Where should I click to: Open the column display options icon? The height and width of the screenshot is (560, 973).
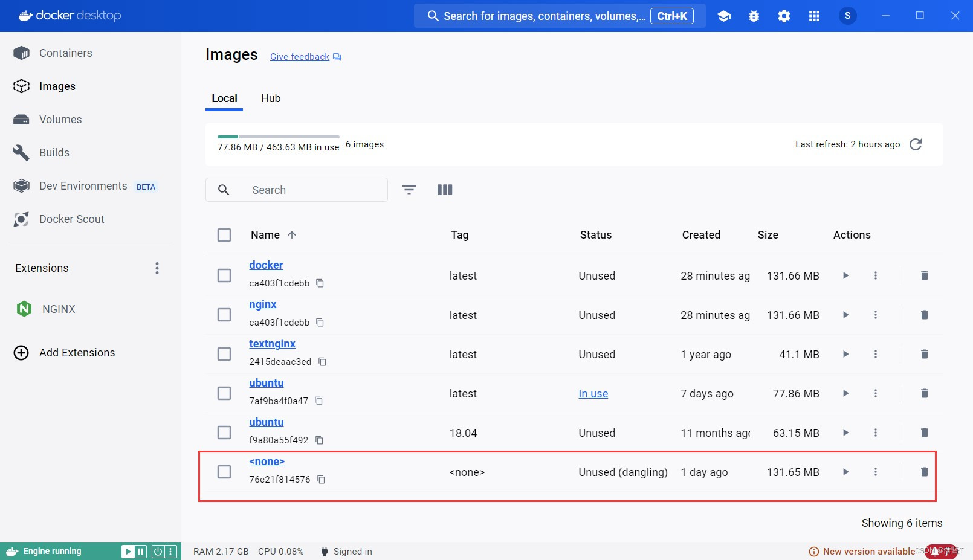pos(445,190)
